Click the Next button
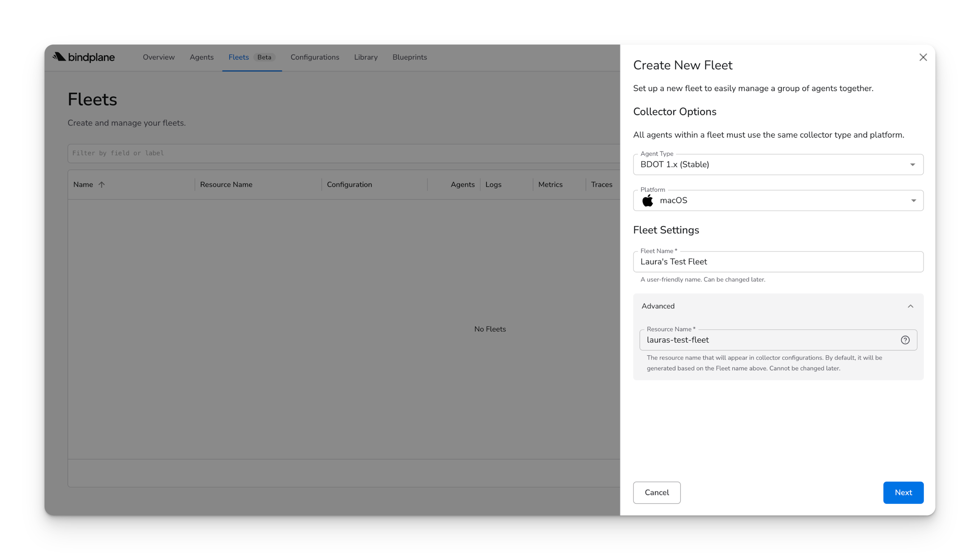 (x=903, y=492)
